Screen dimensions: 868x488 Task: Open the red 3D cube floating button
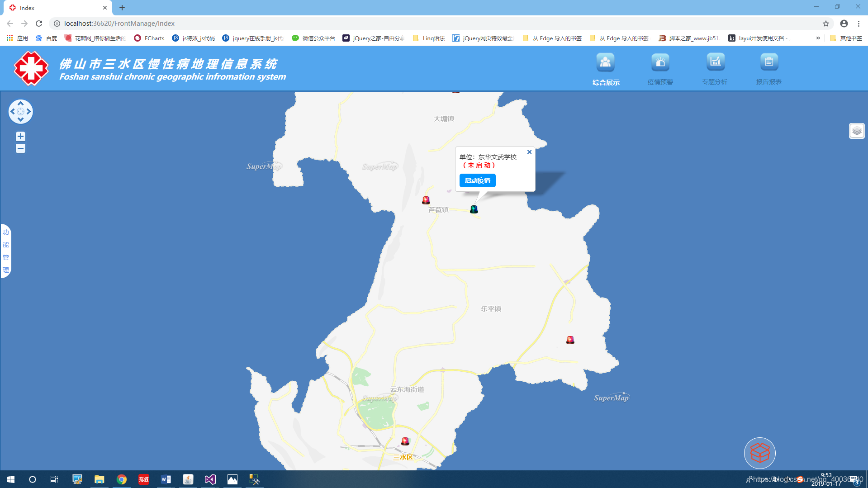click(760, 453)
